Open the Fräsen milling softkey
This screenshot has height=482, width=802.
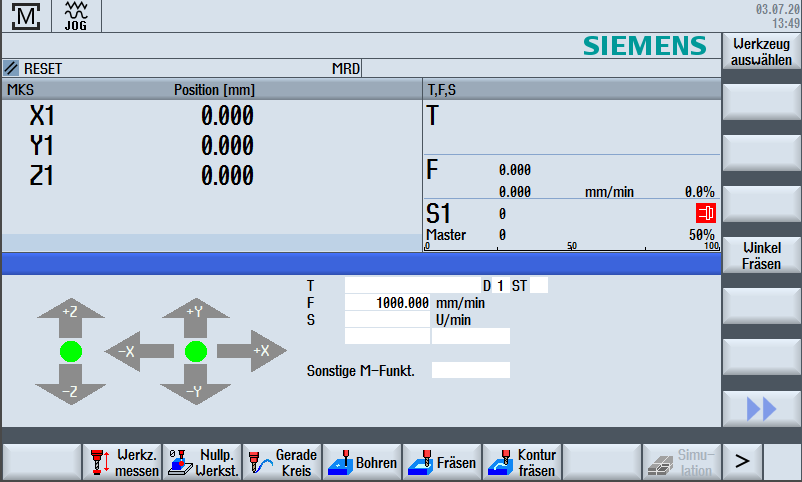point(442,463)
